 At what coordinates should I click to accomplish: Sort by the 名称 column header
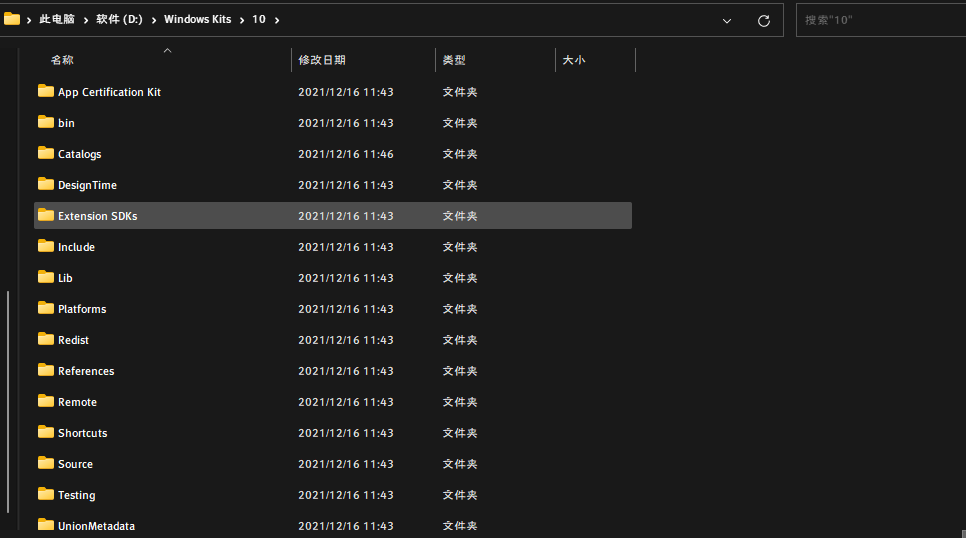coord(62,60)
